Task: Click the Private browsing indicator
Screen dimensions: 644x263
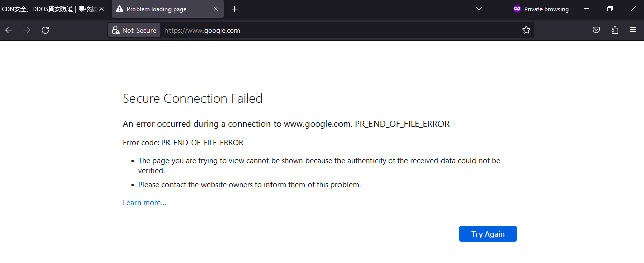Action: [x=541, y=9]
